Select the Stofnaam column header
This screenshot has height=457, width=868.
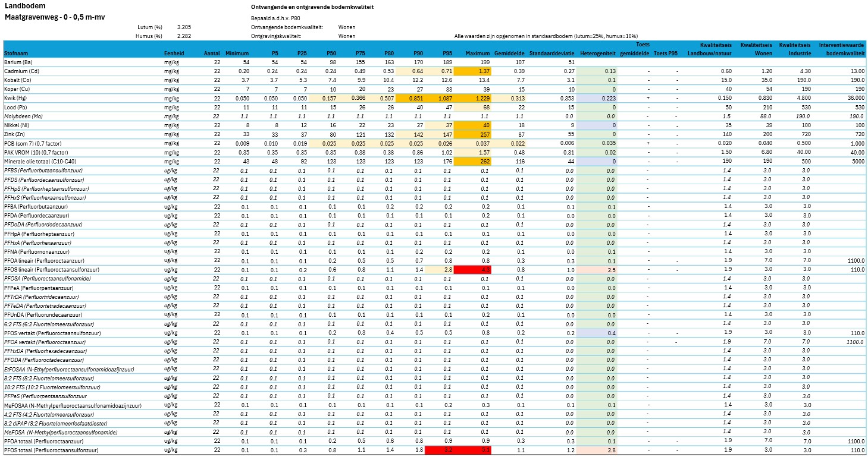[17, 53]
